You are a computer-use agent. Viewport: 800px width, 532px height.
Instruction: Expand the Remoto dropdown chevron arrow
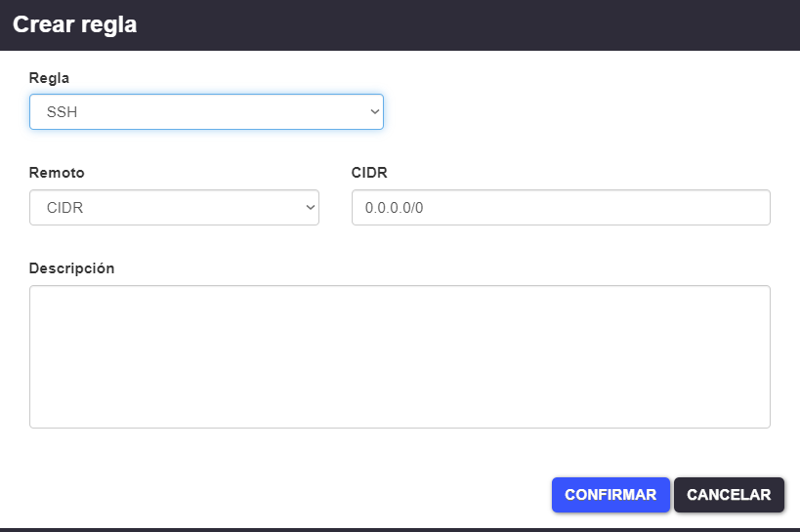pyautogui.click(x=310, y=207)
